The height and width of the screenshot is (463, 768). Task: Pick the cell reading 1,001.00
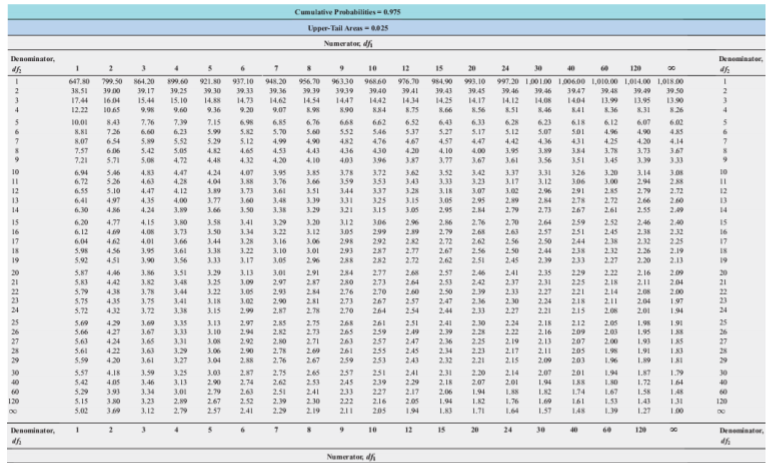pos(539,81)
